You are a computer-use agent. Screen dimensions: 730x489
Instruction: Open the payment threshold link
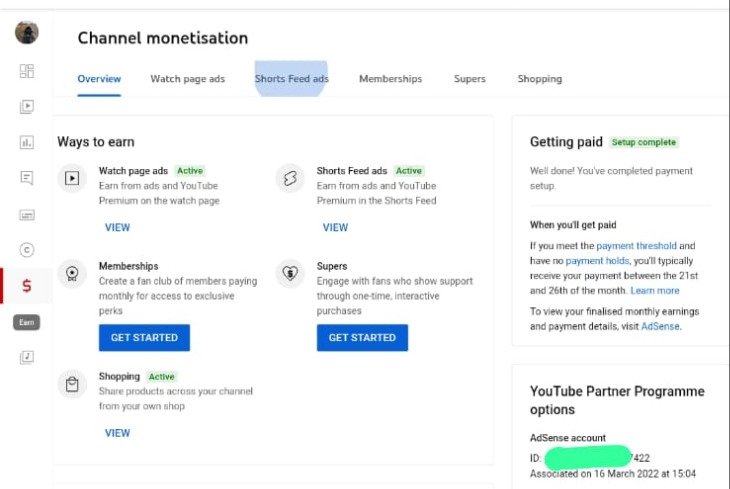tap(636, 245)
